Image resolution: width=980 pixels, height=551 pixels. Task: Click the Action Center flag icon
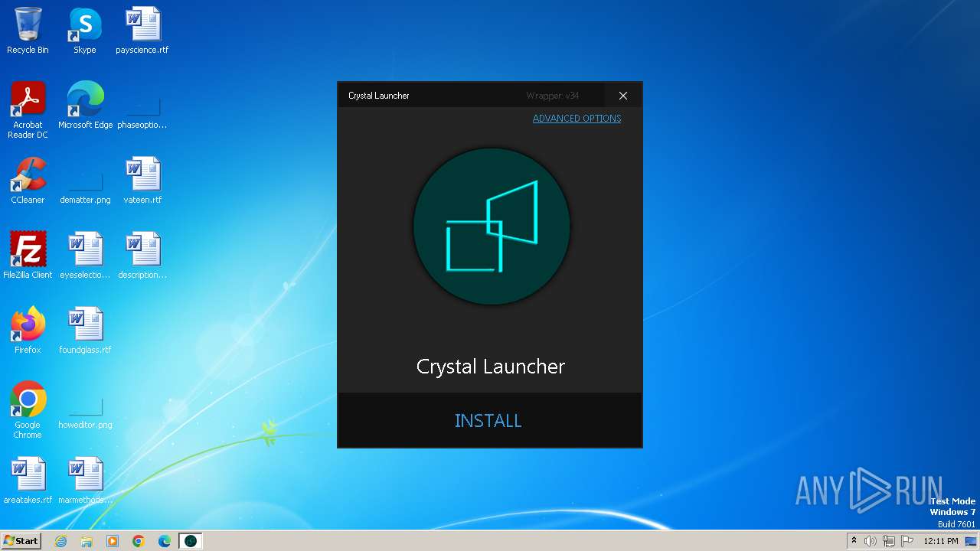pos(907,541)
